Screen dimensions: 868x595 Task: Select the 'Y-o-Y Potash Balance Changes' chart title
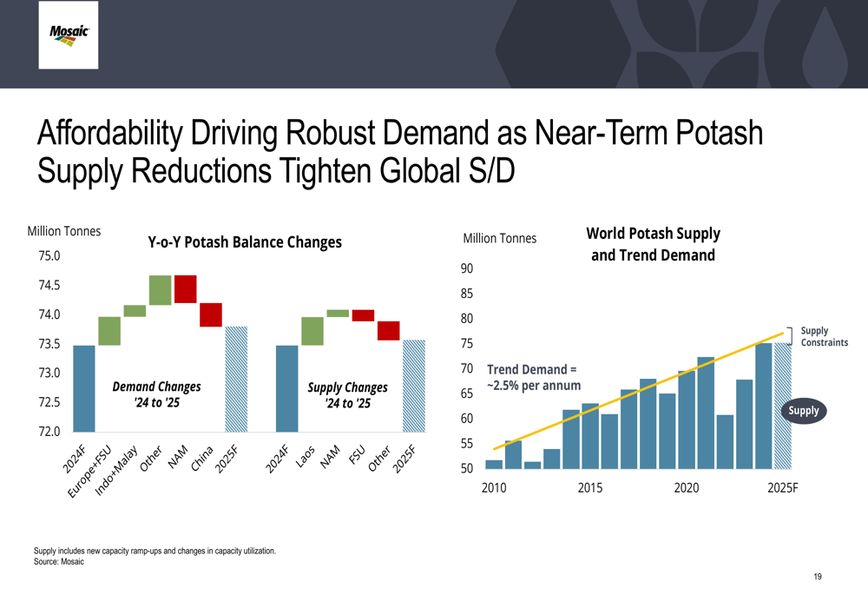coord(245,242)
